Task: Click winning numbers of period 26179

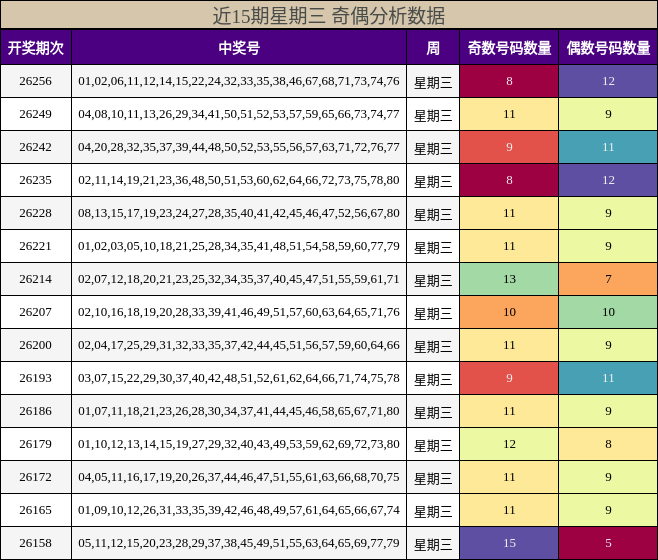Action: pos(239,444)
